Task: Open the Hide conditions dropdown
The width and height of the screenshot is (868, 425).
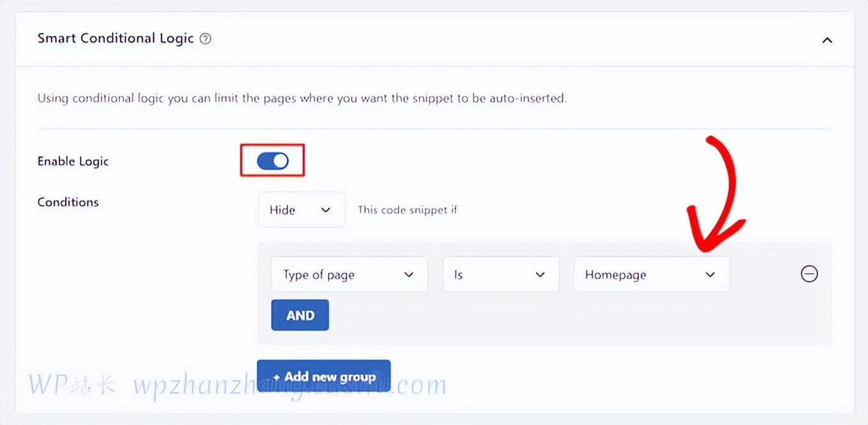Action: click(301, 210)
